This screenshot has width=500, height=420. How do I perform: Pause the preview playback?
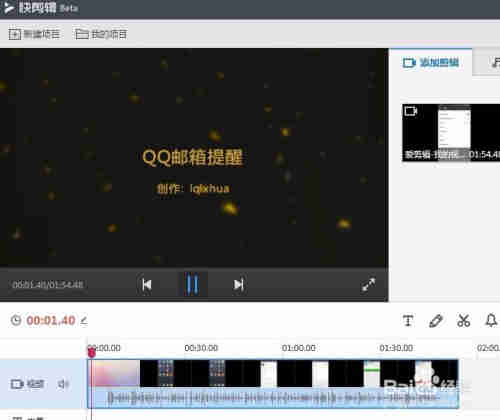[x=192, y=285]
